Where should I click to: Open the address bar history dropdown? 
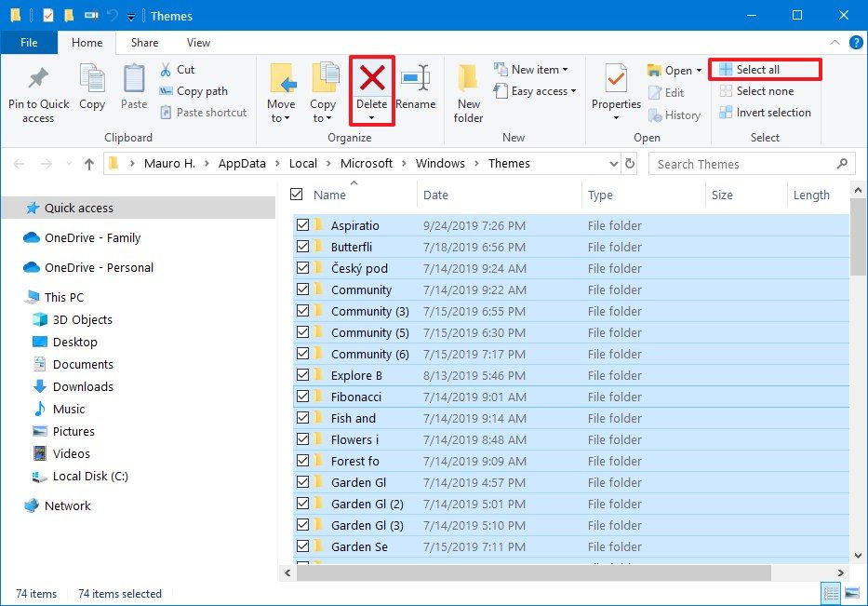pos(612,164)
